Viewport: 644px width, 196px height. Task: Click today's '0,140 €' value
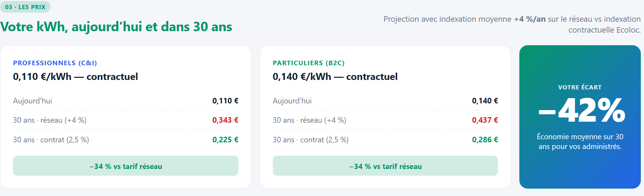click(485, 101)
